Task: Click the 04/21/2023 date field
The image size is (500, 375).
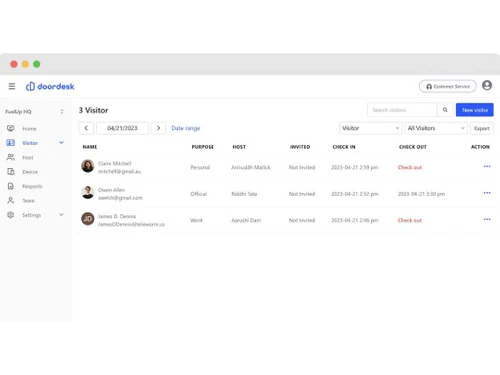Action: click(122, 128)
